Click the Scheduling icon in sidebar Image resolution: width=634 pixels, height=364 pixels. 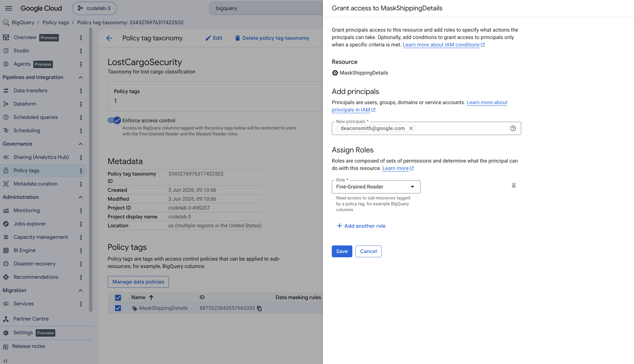(x=6, y=131)
